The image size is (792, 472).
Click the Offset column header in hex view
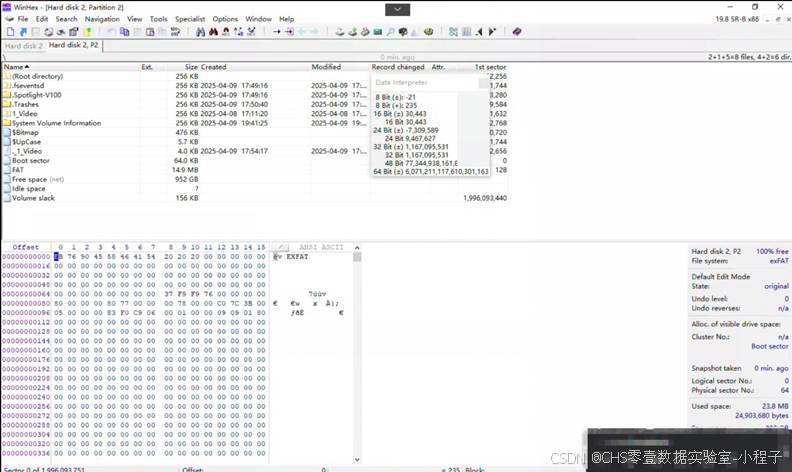(26, 247)
